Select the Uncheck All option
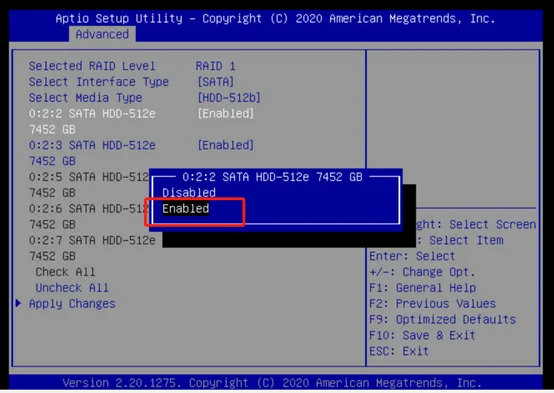554x393 pixels. (x=72, y=288)
